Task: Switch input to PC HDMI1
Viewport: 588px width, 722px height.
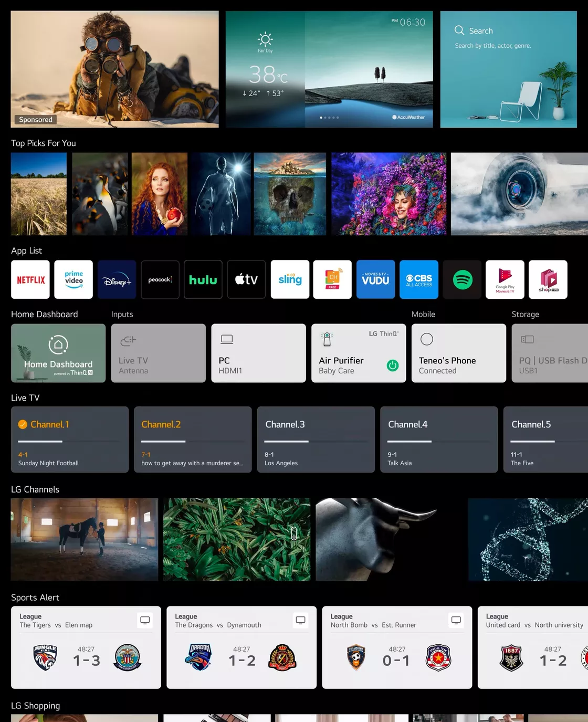Action: click(258, 353)
